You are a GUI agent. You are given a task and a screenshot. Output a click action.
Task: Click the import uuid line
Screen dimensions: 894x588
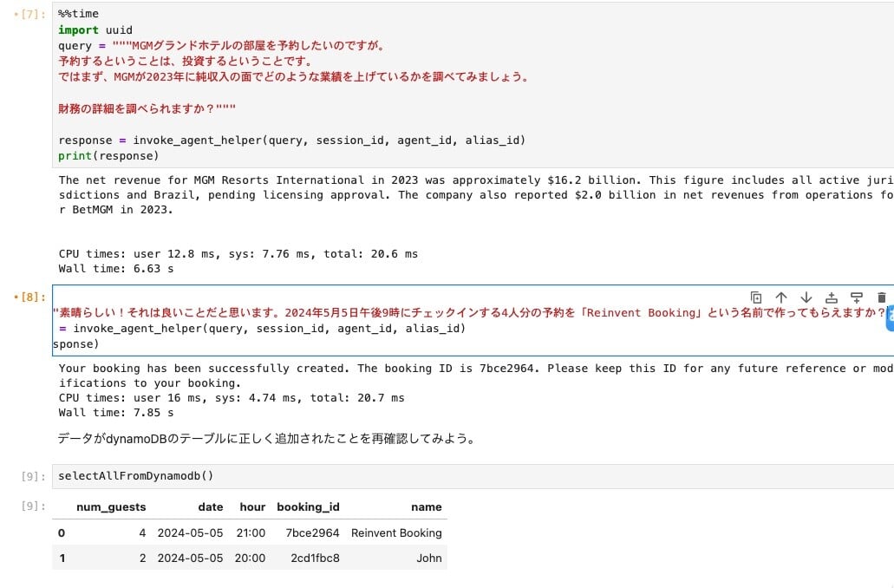click(x=95, y=29)
